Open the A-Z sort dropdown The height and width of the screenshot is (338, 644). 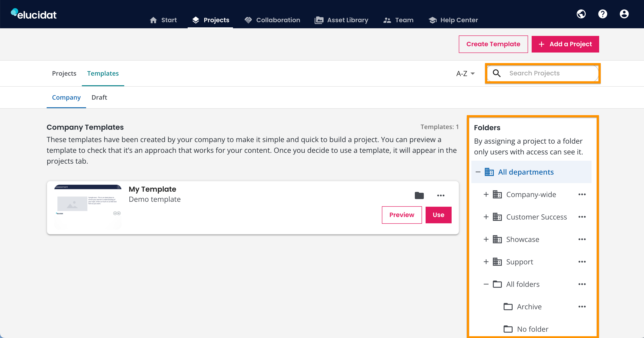tap(465, 74)
